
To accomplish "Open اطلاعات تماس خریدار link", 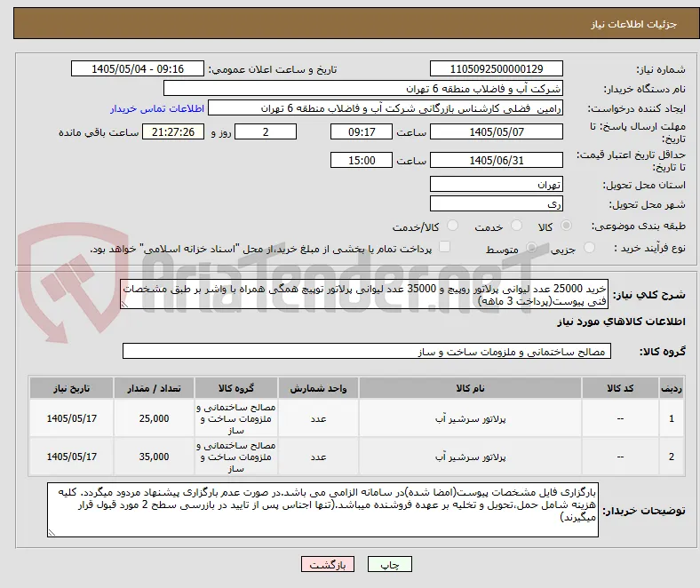I will tap(157, 108).
